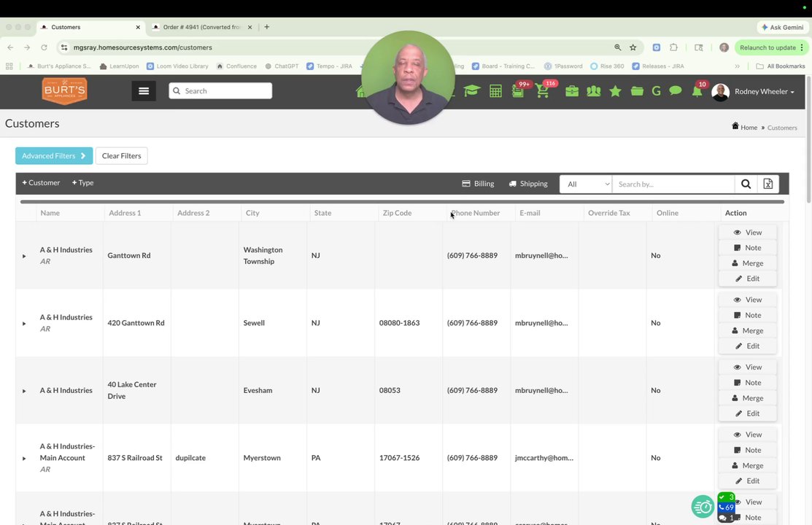
Task: Focus the header Search field
Action: tap(220, 90)
